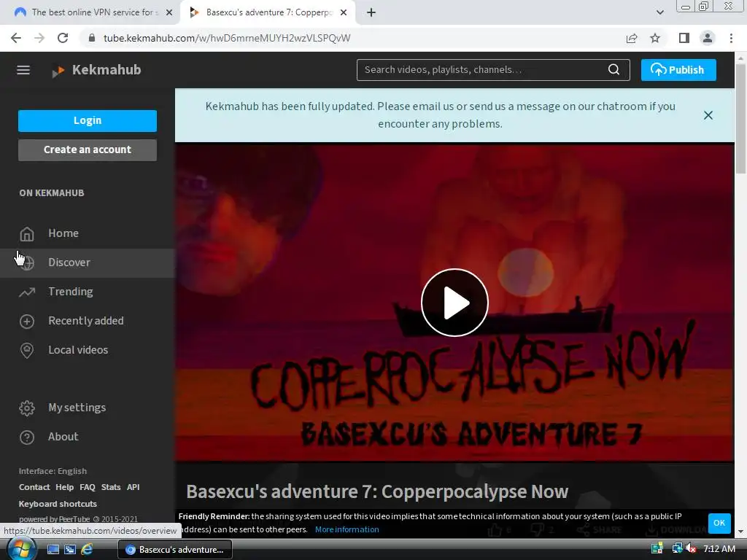Open the Stats link
747x560 pixels.
tap(111, 487)
